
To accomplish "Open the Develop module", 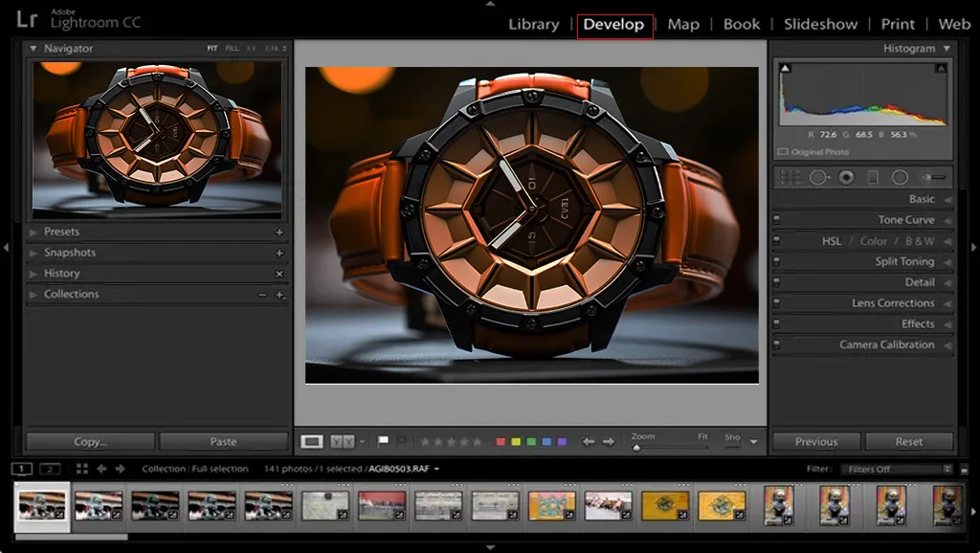I will 613,24.
